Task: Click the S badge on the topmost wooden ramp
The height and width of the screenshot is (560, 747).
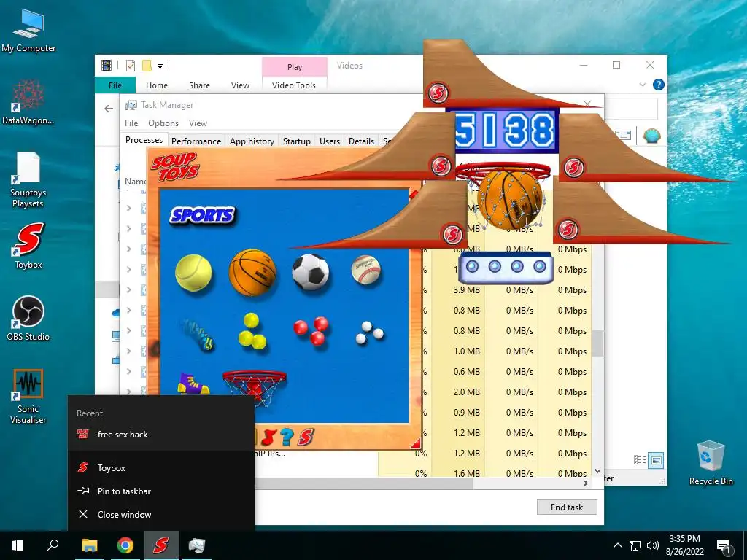Action: pyautogui.click(x=438, y=93)
